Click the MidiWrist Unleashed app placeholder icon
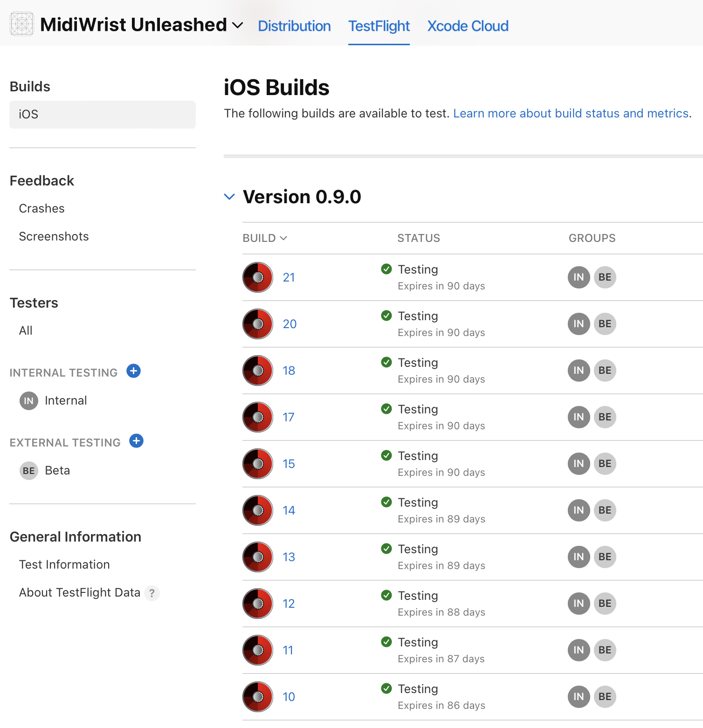 click(22, 24)
